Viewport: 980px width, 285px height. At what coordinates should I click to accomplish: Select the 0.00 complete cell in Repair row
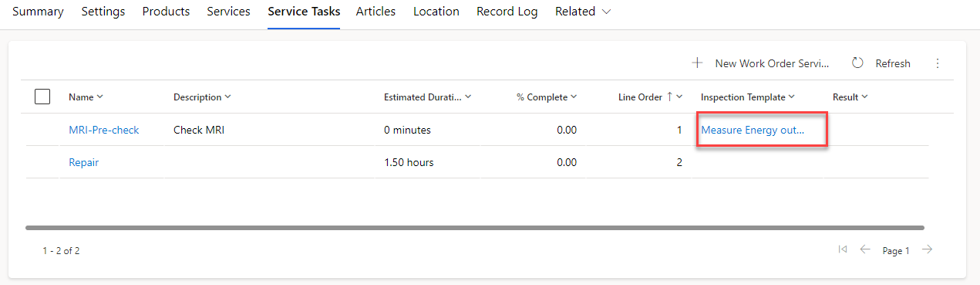[x=567, y=162]
